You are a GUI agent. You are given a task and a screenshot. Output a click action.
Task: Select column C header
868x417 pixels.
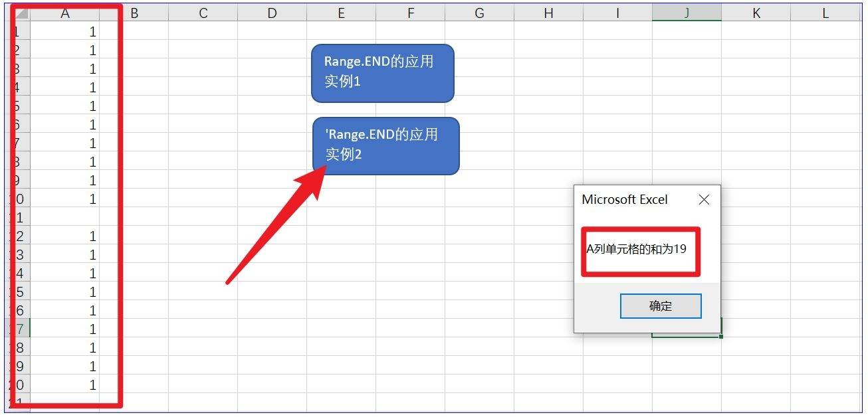tap(203, 13)
